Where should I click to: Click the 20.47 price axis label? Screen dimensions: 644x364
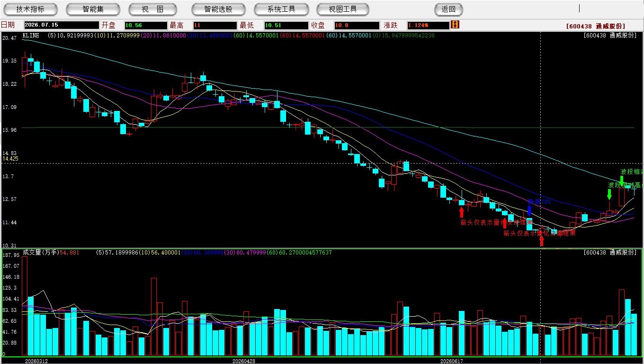pos(9,38)
